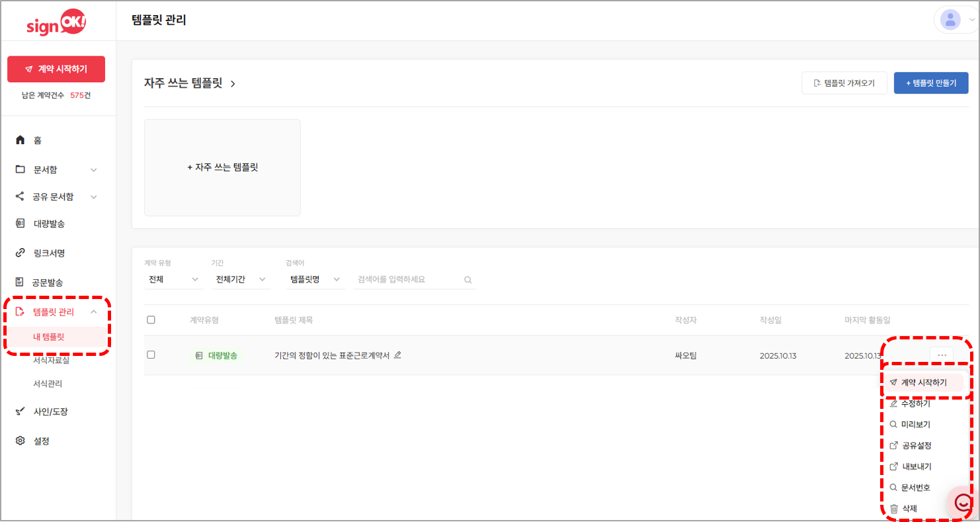Click the pencil icon beside template title
This screenshot has height=522, width=980.
point(397,355)
